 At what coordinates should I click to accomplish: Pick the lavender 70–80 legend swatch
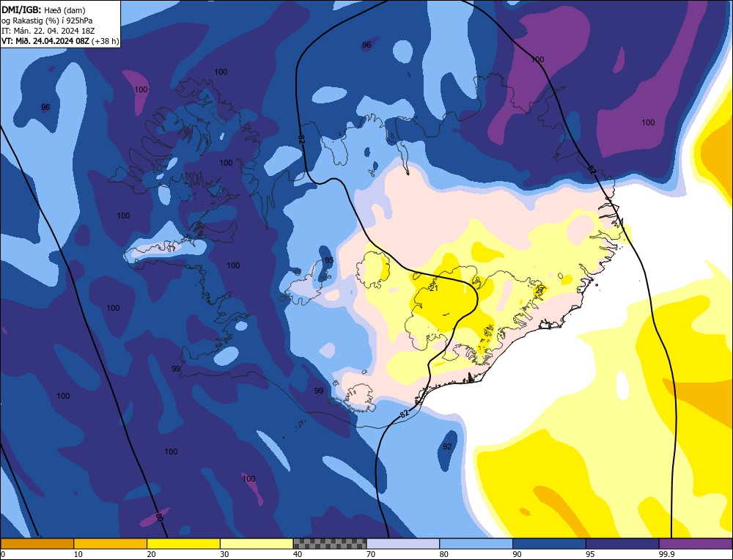(403, 544)
